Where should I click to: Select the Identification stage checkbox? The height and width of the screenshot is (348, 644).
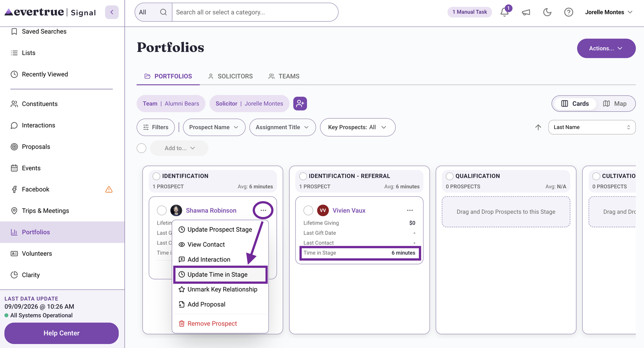click(157, 176)
